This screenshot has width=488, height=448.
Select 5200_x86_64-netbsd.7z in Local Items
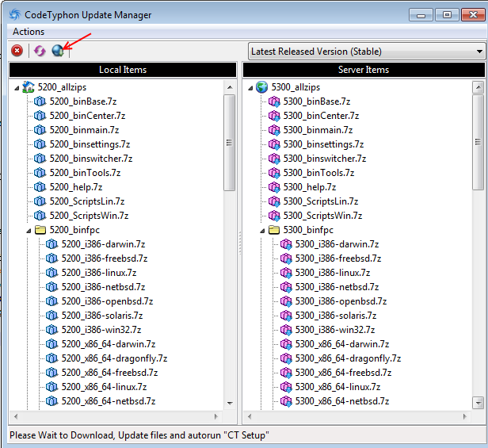[109, 401]
